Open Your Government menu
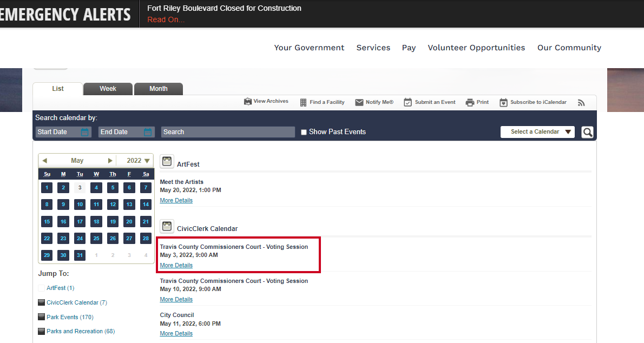Viewport: 644px width, 343px height. (x=309, y=48)
